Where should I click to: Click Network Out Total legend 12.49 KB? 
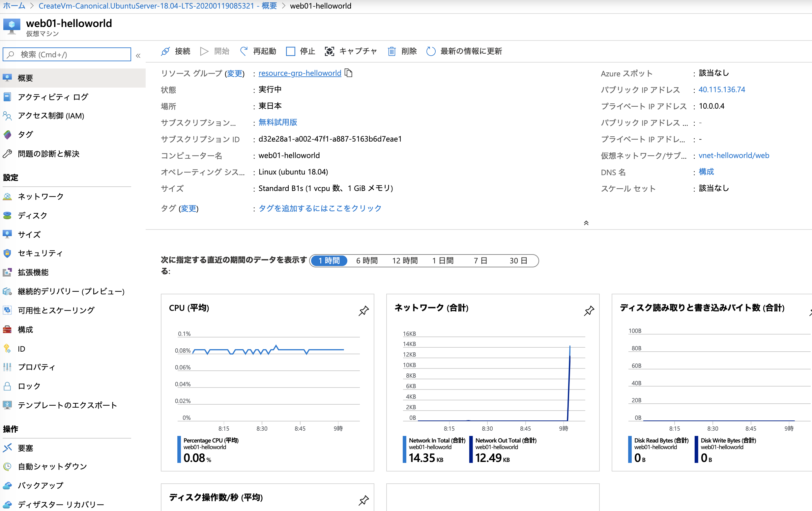(503, 449)
